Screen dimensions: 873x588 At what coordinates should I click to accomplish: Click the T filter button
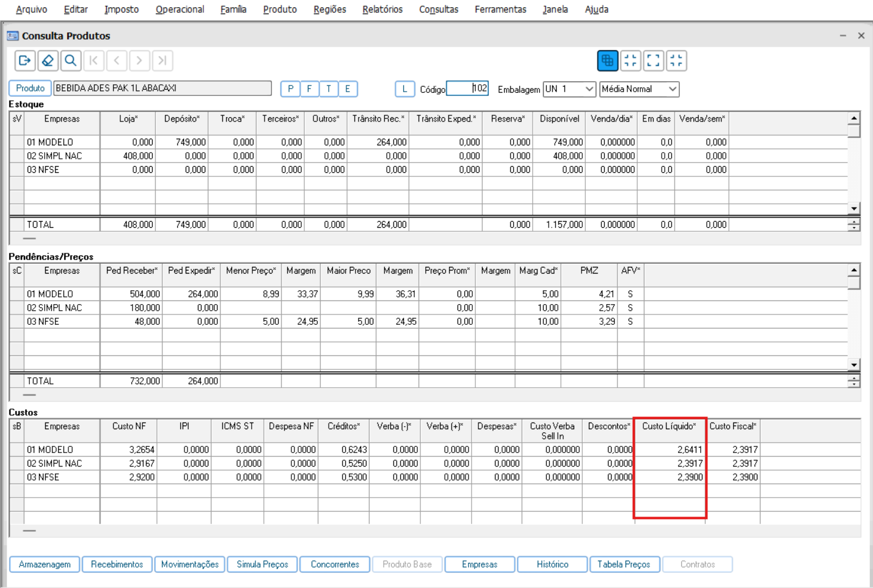(329, 89)
